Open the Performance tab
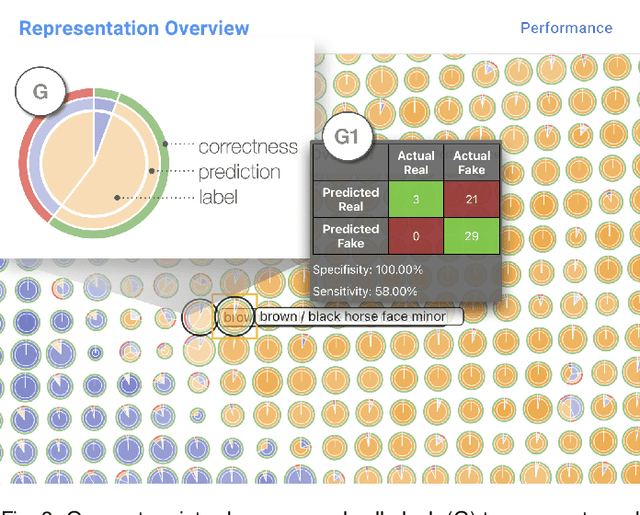The image size is (640, 515). coord(566,28)
